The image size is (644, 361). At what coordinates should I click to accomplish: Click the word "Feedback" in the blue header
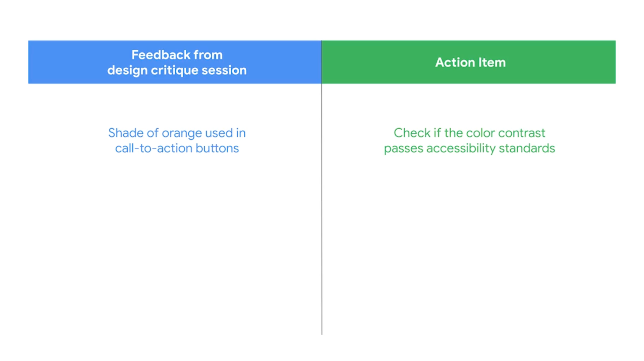(x=161, y=55)
